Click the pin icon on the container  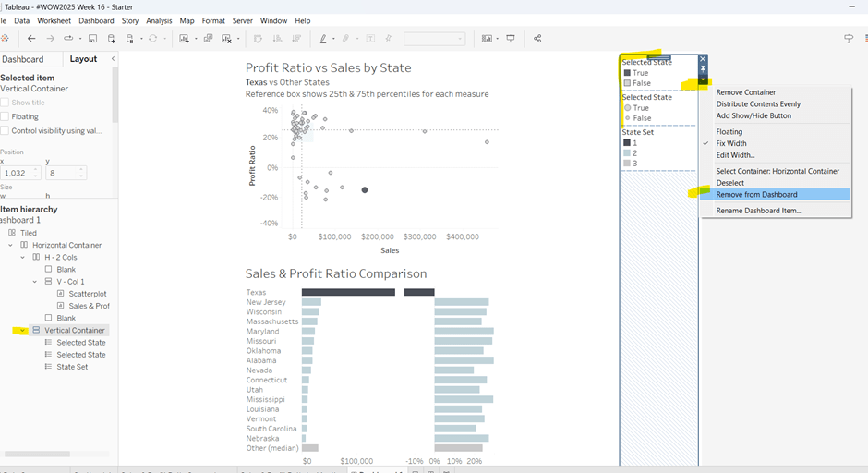click(x=703, y=69)
